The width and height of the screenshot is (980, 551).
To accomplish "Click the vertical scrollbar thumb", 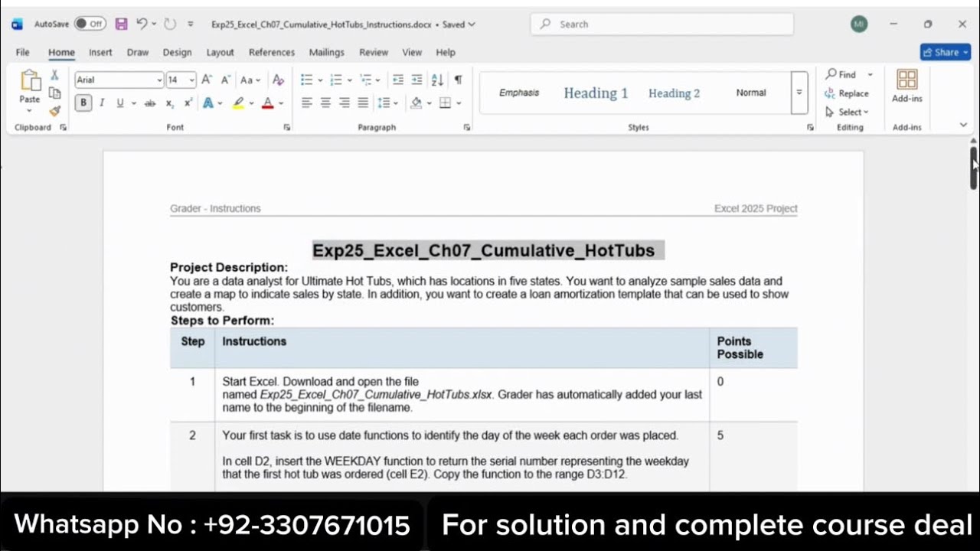I will click(973, 168).
